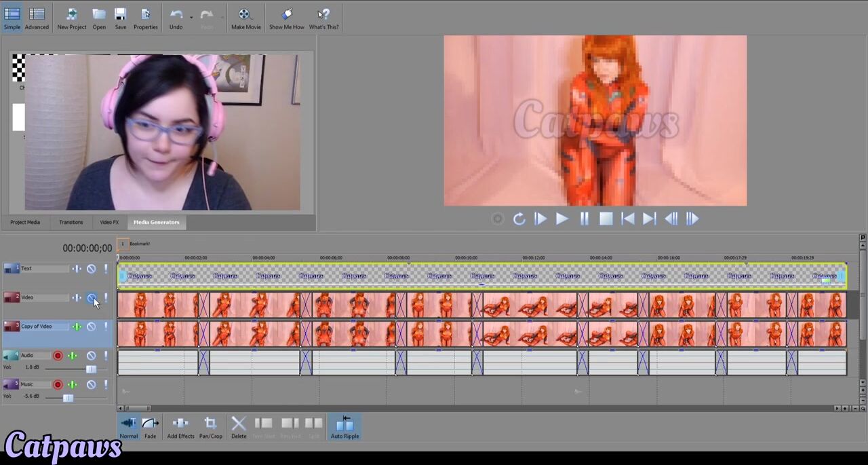This screenshot has height=465, width=868.
Task: Arm the Audio track for recording
Action: click(58, 356)
